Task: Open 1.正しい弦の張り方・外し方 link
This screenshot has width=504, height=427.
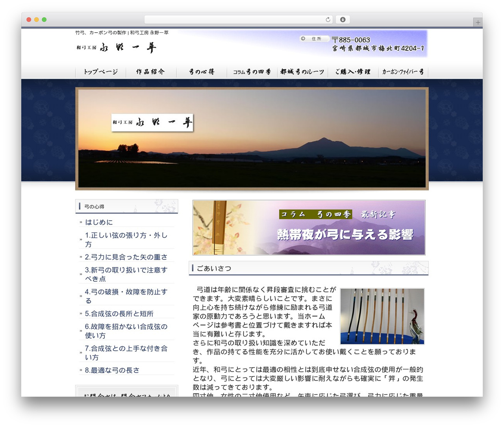Action: [126, 239]
